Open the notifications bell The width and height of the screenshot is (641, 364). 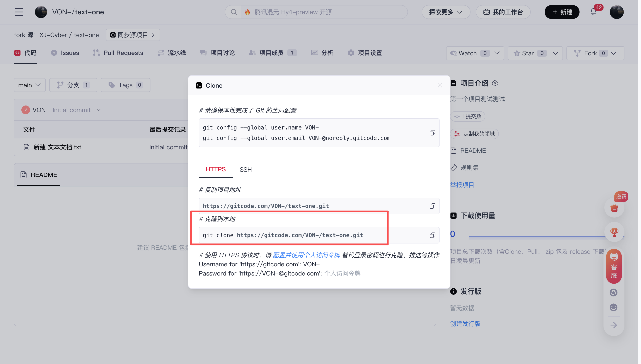[593, 12]
